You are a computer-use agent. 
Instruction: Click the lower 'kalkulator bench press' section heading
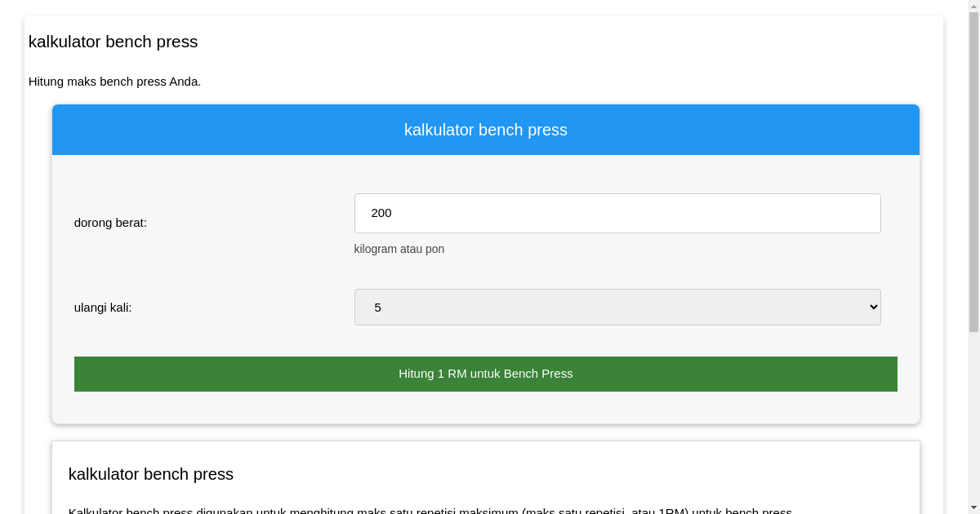(x=151, y=474)
